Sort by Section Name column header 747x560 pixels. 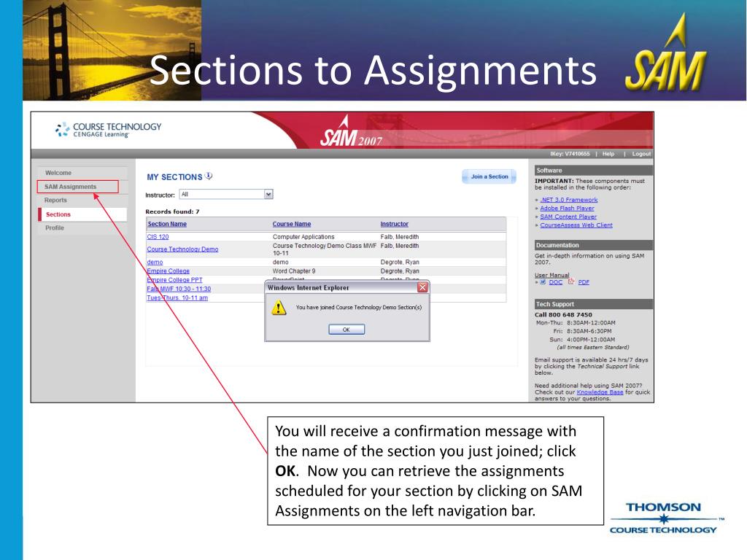point(167,224)
